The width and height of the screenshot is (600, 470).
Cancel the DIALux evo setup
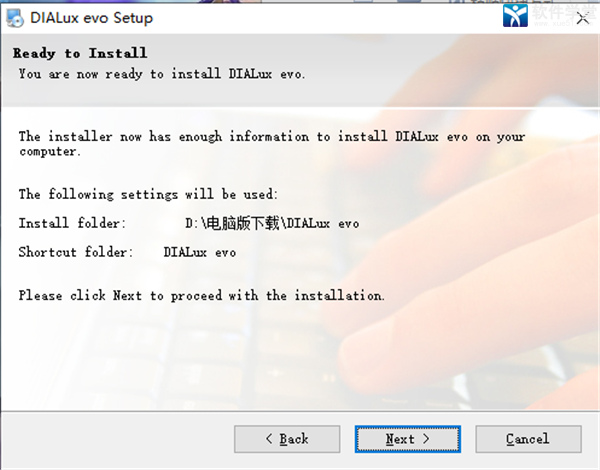click(528, 439)
